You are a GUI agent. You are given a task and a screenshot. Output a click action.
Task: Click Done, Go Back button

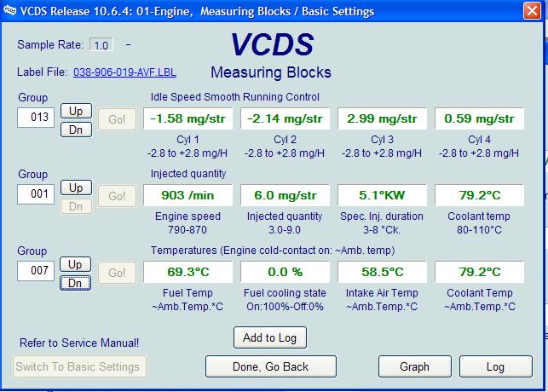271,366
